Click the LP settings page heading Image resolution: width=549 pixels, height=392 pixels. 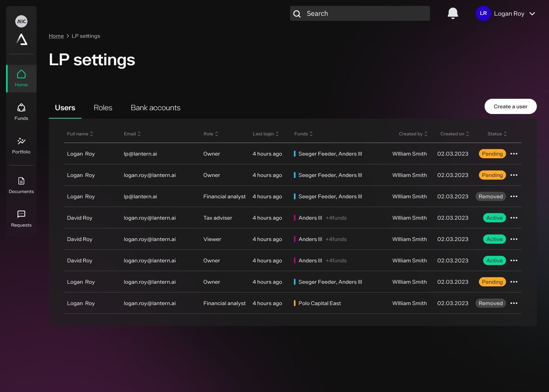[92, 60]
